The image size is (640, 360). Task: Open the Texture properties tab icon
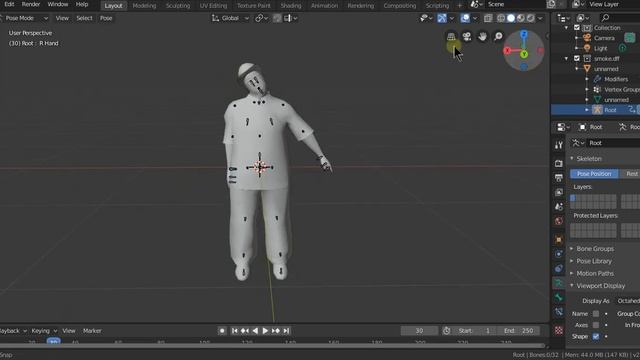[x=559, y=330]
